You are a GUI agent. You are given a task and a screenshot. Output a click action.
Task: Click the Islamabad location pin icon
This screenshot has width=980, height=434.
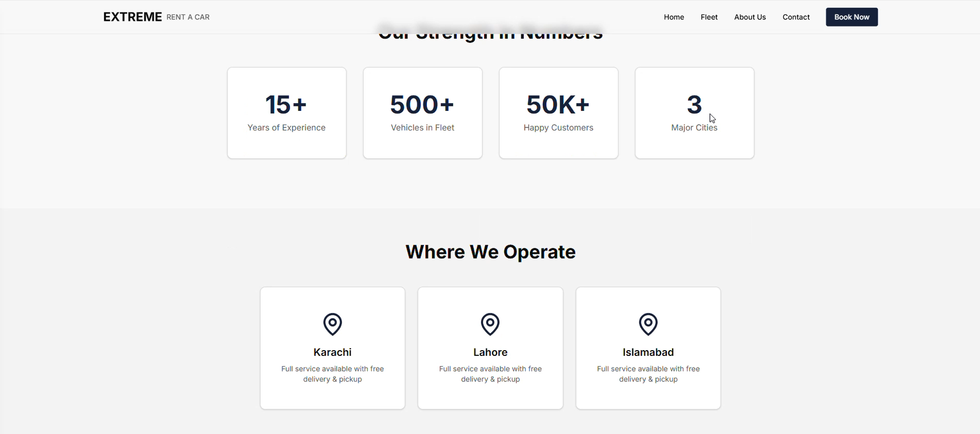pyautogui.click(x=648, y=324)
